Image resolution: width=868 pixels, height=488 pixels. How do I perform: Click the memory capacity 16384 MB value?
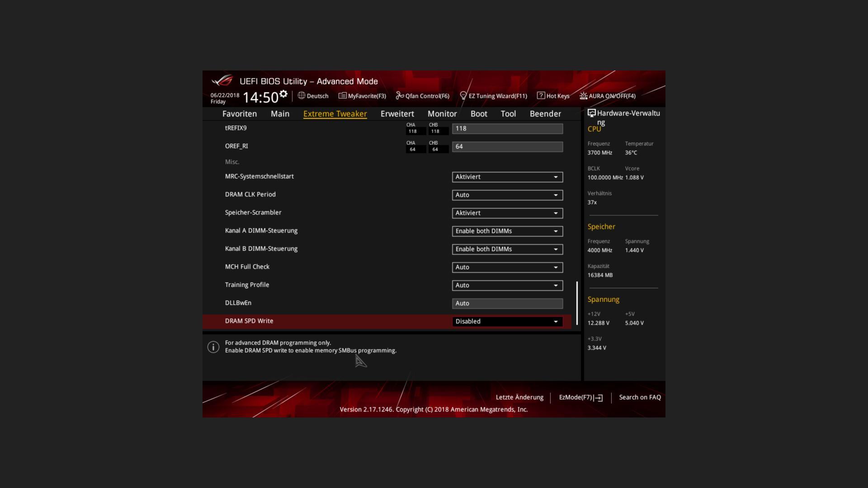click(600, 275)
